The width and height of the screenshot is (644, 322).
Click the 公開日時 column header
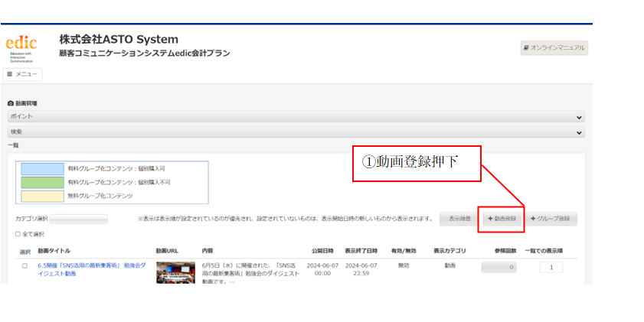[x=322, y=251]
